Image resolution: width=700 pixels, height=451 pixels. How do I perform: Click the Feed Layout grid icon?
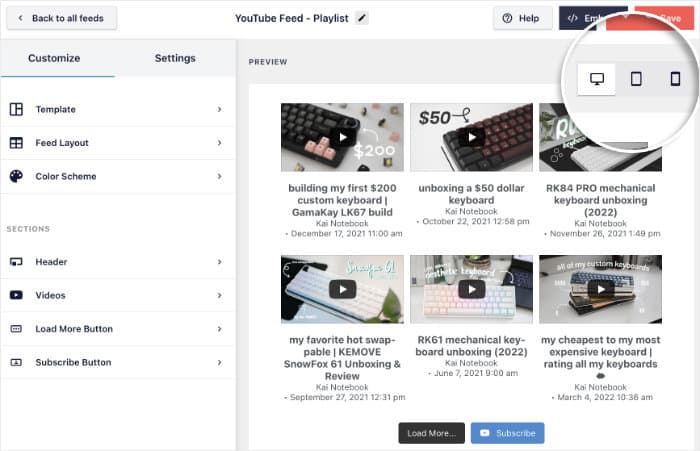[x=16, y=143]
